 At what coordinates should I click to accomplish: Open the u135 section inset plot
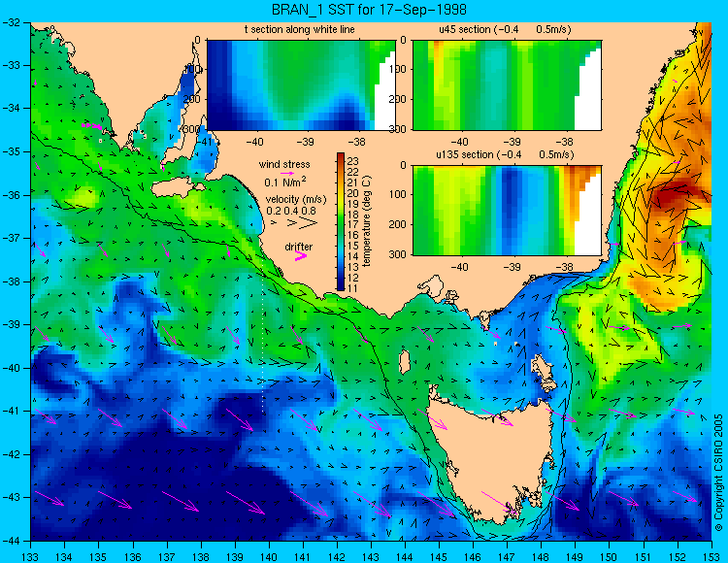[507, 211]
